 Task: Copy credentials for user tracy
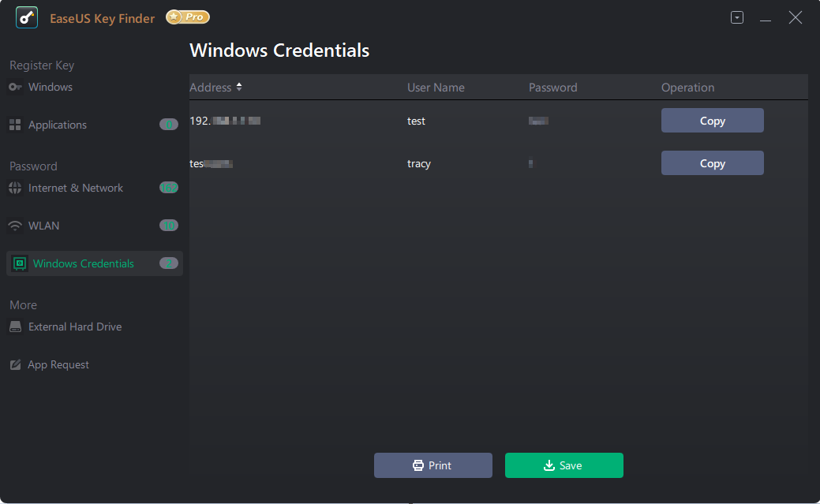click(x=712, y=163)
